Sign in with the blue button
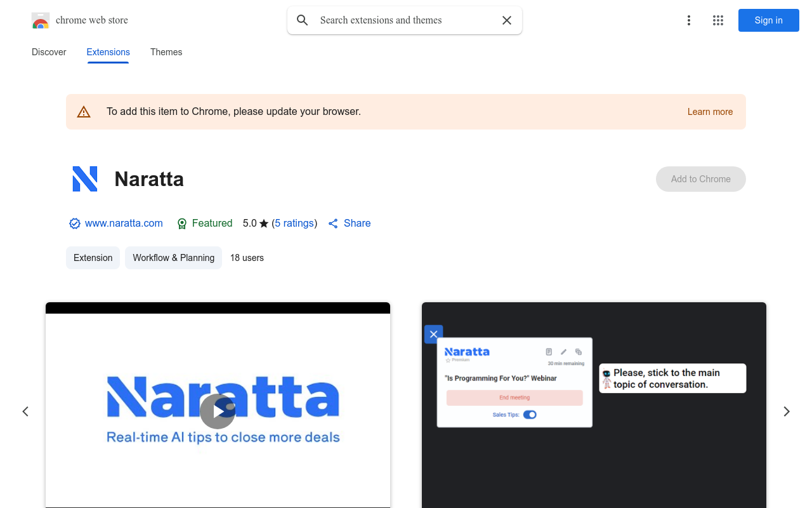The width and height of the screenshot is (812, 508). tap(768, 20)
